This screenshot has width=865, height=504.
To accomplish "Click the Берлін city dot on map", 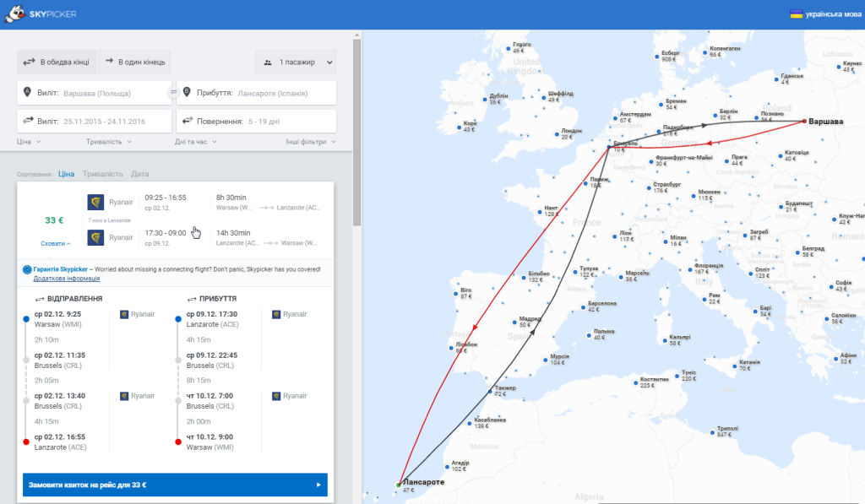I will pyautogui.click(x=715, y=116).
